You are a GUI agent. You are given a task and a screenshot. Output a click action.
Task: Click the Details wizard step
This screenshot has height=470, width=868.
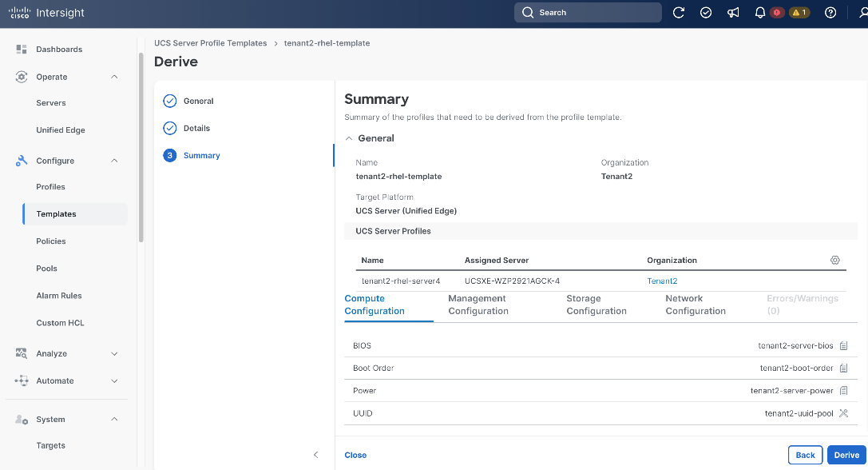[x=197, y=129]
